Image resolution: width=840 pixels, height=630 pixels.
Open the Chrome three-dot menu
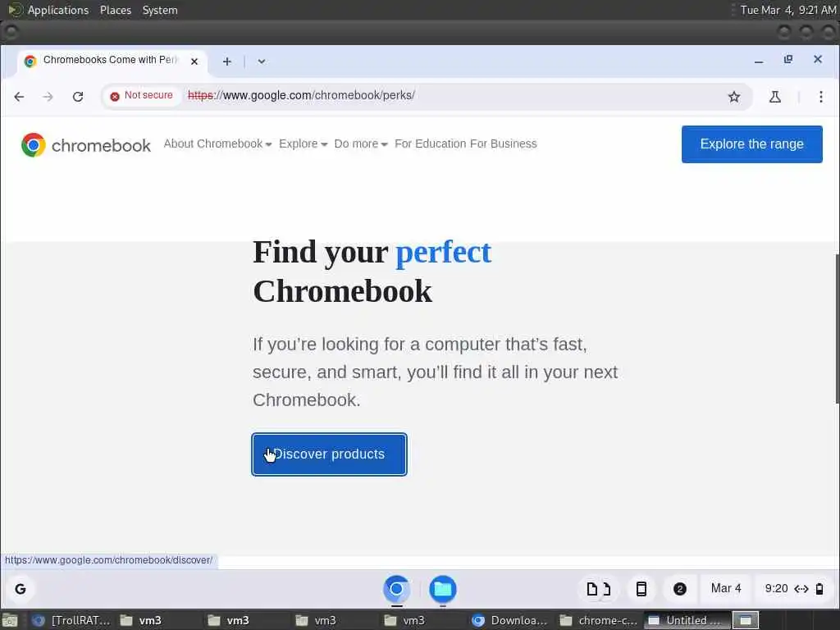820,97
